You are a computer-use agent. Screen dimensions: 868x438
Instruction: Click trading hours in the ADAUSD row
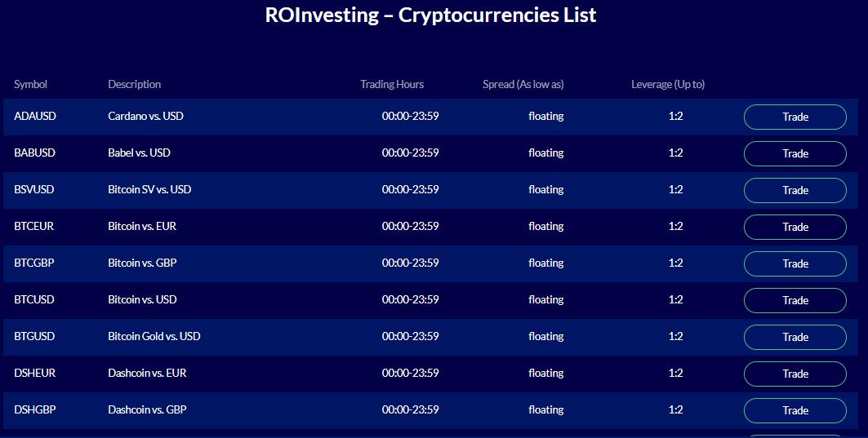(x=410, y=116)
